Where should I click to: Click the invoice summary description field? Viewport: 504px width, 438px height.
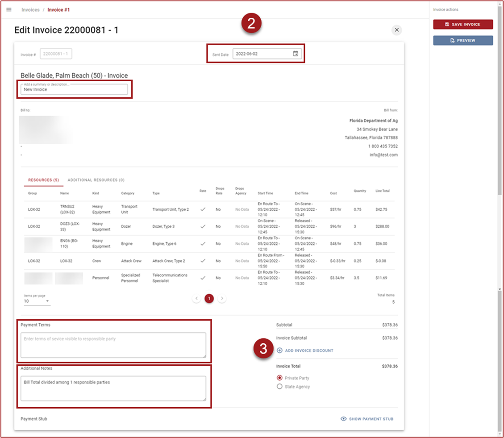point(74,90)
